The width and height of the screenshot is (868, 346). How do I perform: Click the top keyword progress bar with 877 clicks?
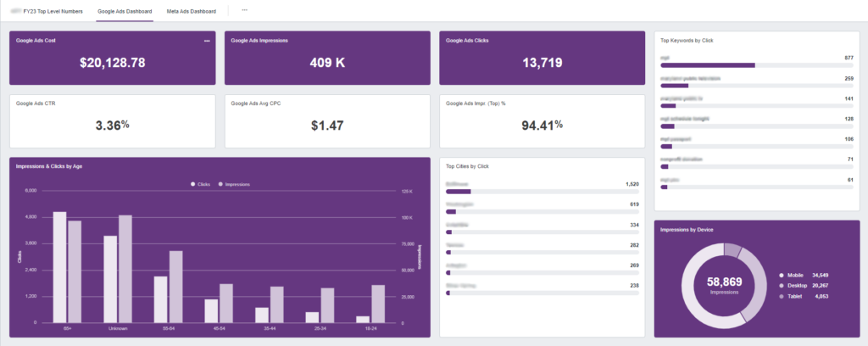(x=757, y=65)
